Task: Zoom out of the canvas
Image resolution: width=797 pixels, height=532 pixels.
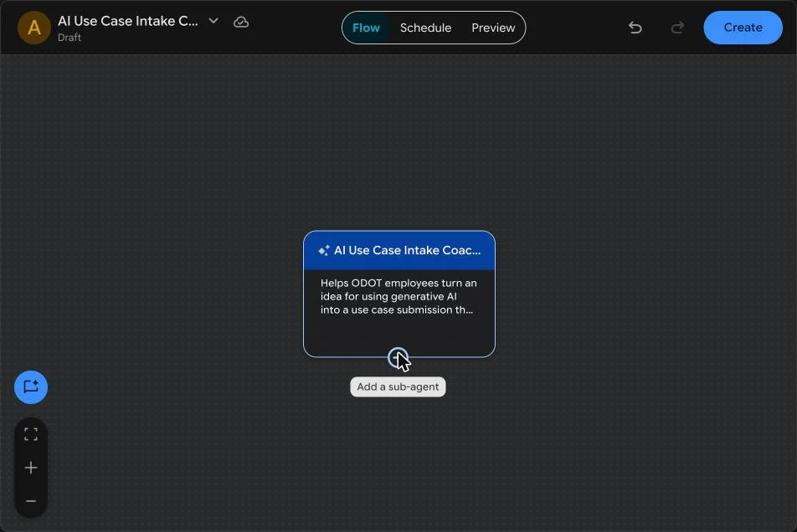Action: point(31,501)
